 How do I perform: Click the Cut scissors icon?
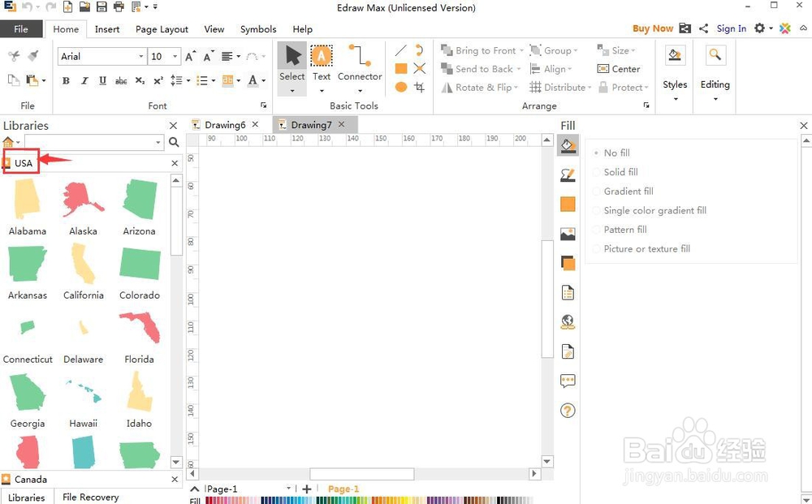tap(14, 56)
